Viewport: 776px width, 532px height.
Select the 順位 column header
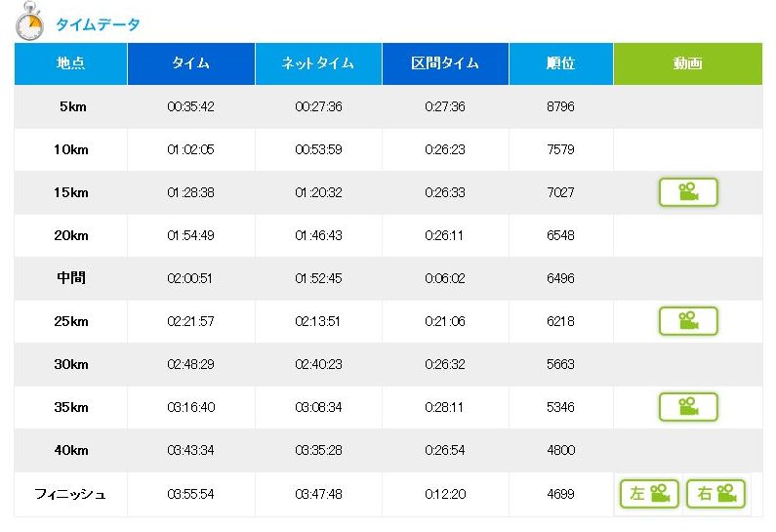coord(560,64)
